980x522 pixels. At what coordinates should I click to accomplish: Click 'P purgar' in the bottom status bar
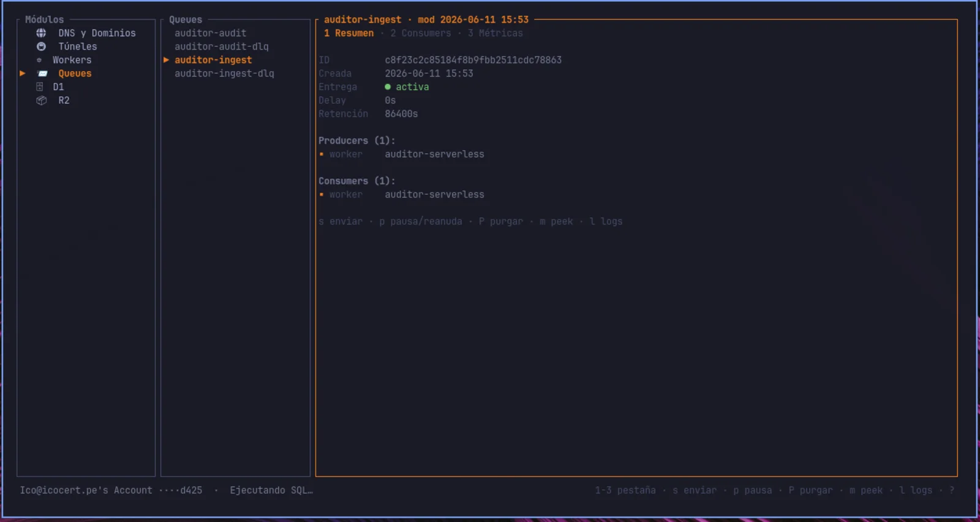click(810, 490)
